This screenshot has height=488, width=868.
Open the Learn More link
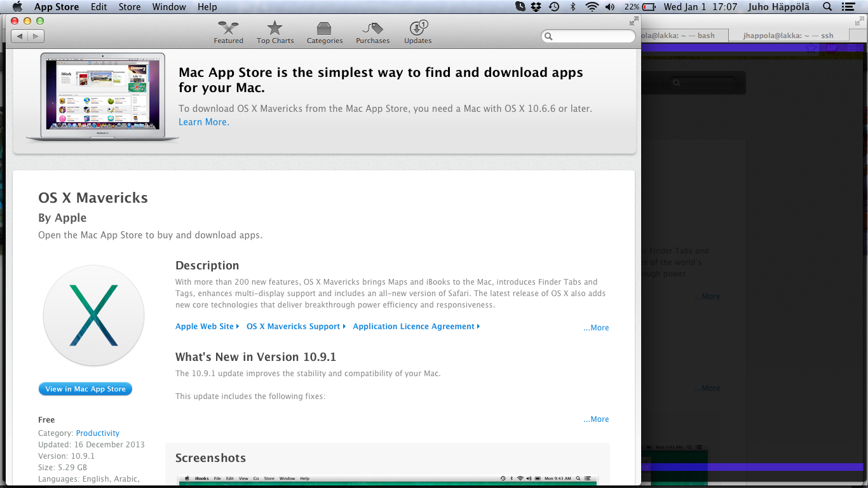coord(203,122)
